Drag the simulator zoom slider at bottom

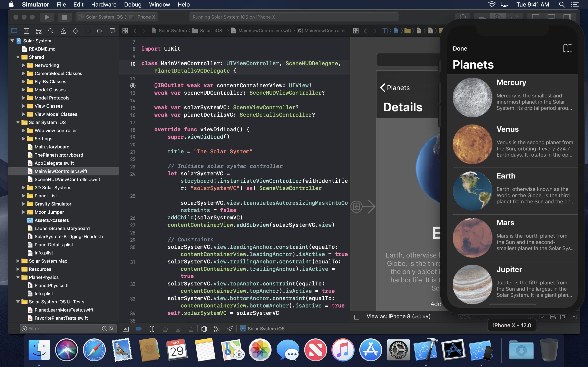pos(465,317)
